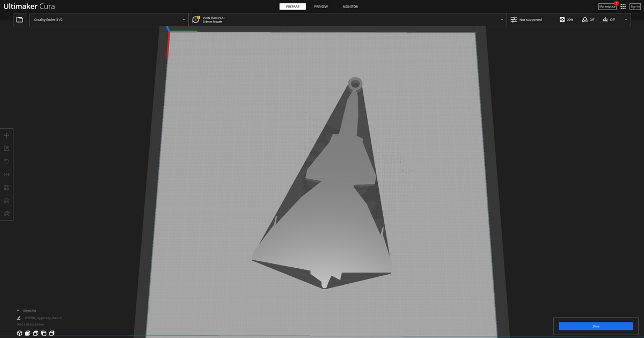Select the Rotate tool

(x=6, y=161)
